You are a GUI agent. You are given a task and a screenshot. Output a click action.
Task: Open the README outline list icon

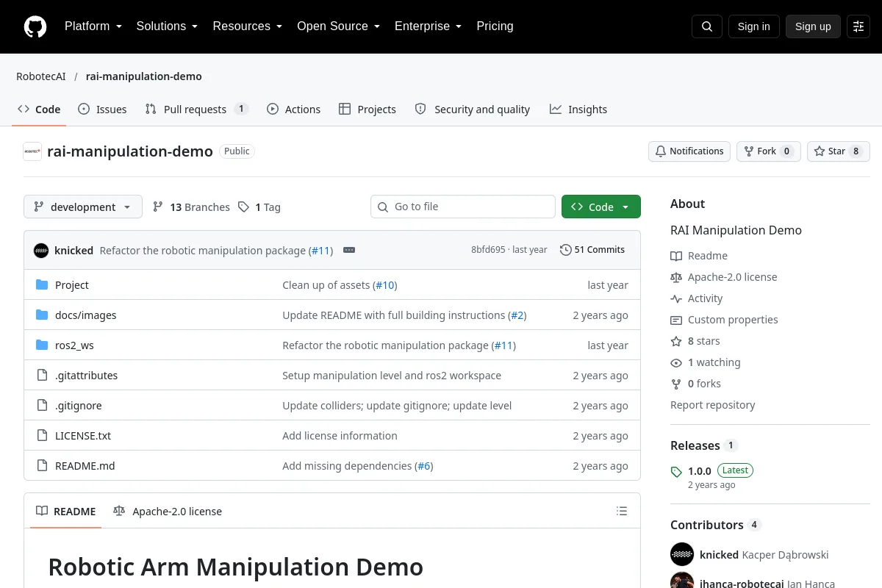click(x=622, y=511)
